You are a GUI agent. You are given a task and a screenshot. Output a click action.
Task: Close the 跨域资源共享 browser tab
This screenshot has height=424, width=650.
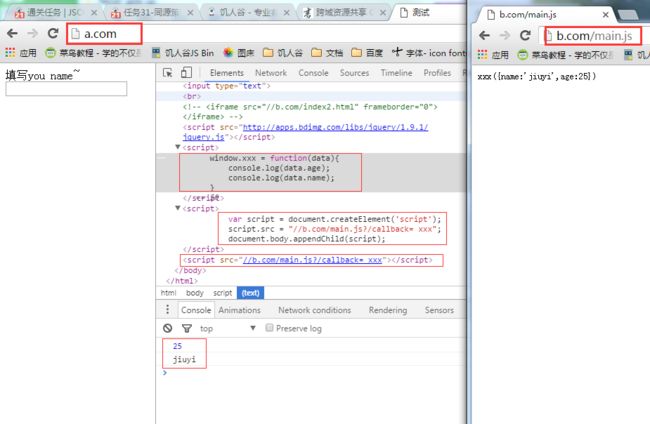tap(383, 13)
